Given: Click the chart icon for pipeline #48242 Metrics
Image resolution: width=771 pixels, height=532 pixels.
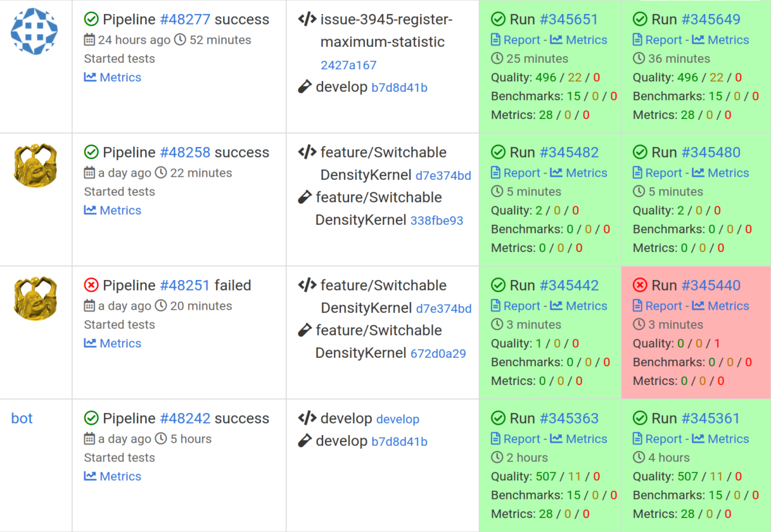Looking at the screenshot, I should [x=90, y=476].
